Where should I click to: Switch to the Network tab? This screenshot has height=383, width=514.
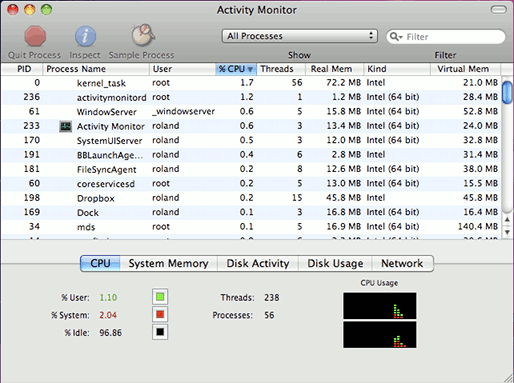pos(402,263)
